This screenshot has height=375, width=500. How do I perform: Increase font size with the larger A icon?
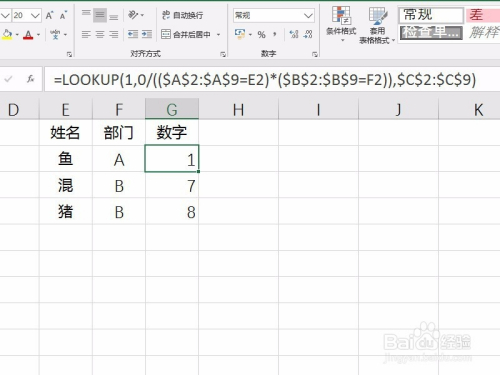pyautogui.click(x=50, y=15)
